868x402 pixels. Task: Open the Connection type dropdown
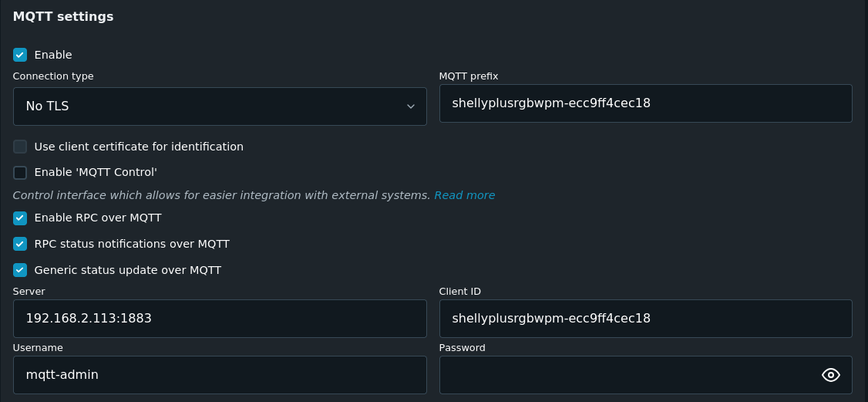pyautogui.click(x=220, y=106)
